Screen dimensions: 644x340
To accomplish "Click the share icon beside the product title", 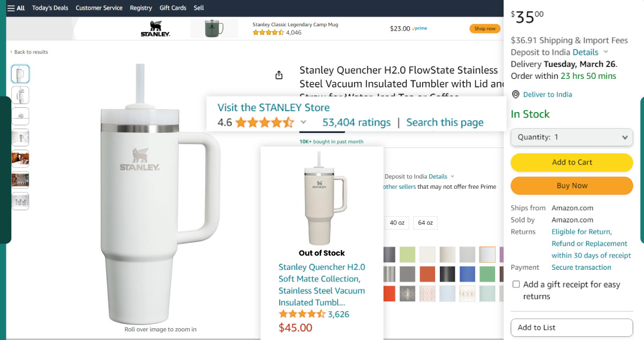I will (279, 75).
